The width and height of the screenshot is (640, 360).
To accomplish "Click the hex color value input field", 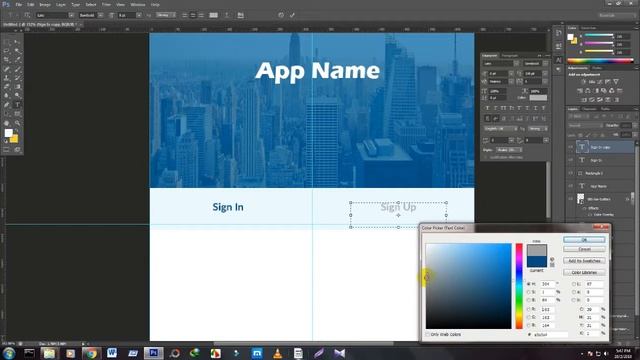I will tap(551, 334).
